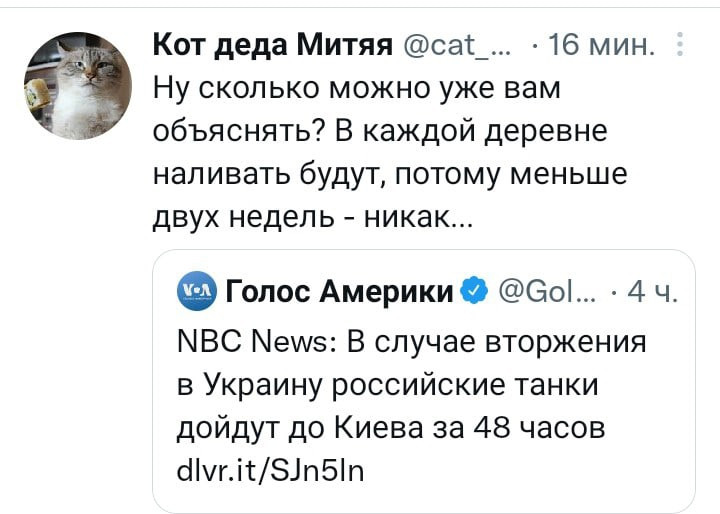Screen dimensions: 720x514
Task: Click the line "наливать будут, потому меньше"
Action: [x=390, y=176]
